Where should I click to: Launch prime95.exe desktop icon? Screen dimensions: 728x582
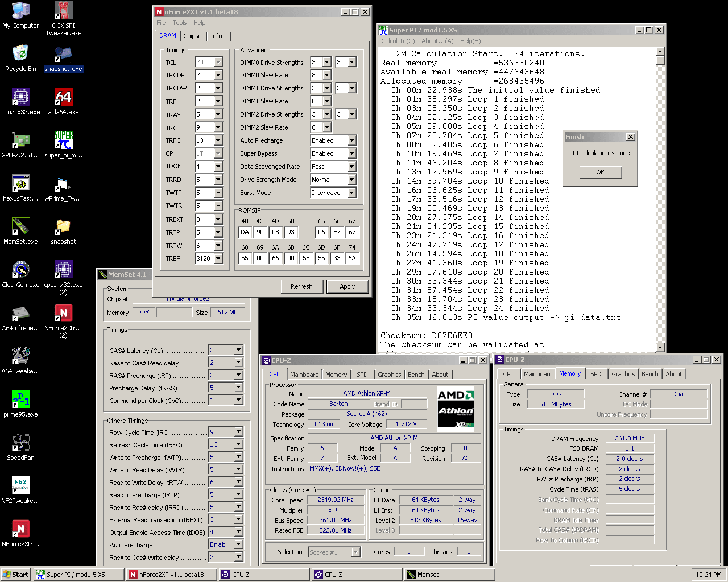coord(20,400)
